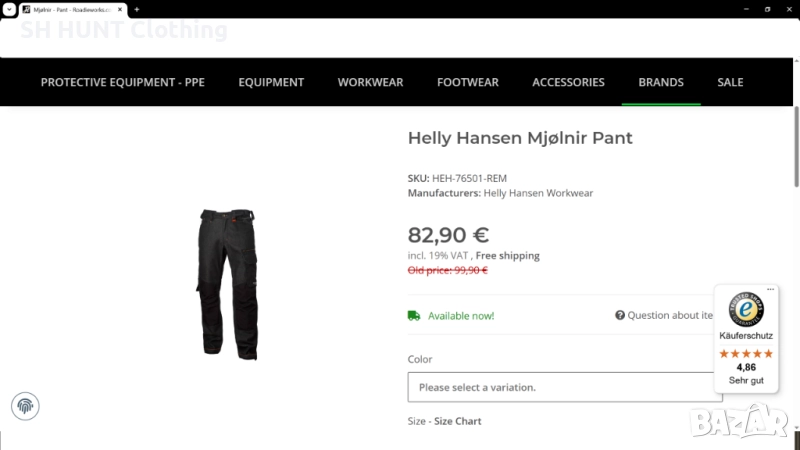Open the Accessories menu

pyautogui.click(x=568, y=82)
